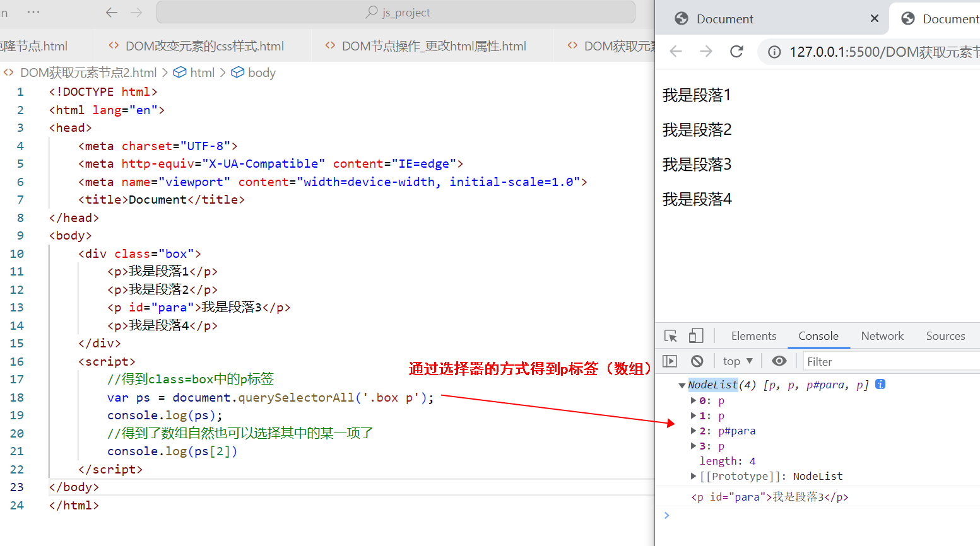Click the browser forward arrow
The height and width of the screenshot is (546, 980).
pyautogui.click(x=706, y=52)
